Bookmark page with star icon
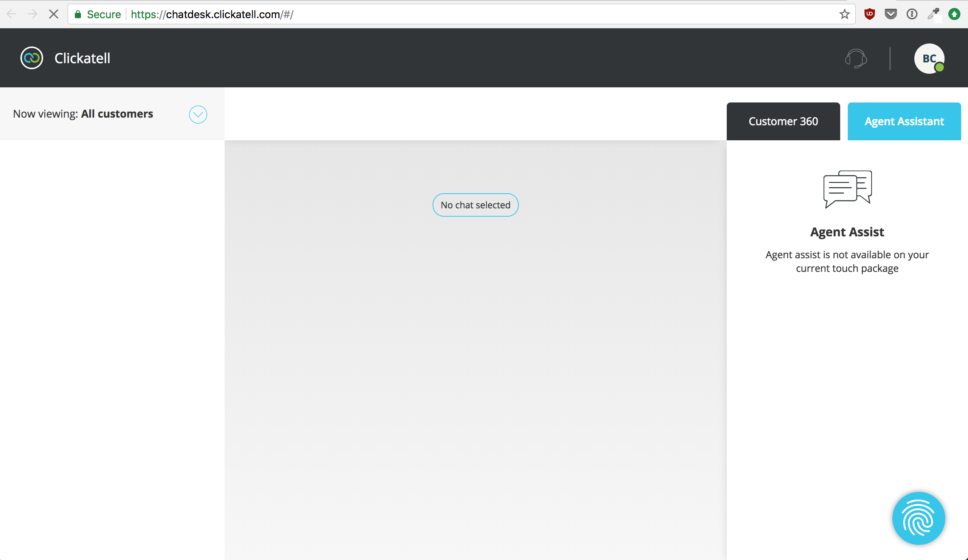 point(844,14)
